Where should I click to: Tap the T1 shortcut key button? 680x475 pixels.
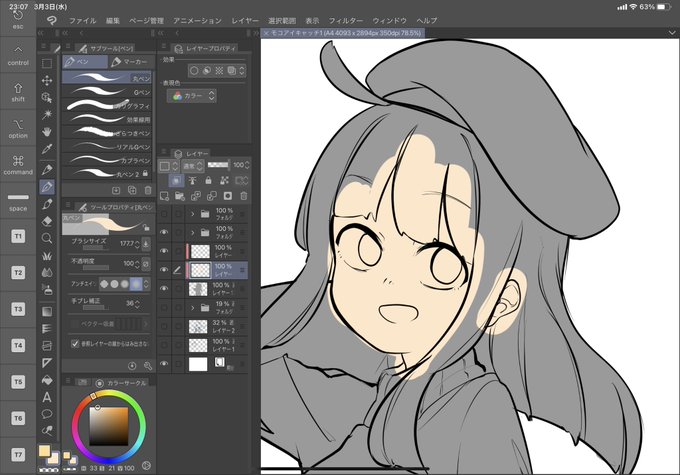click(18, 236)
